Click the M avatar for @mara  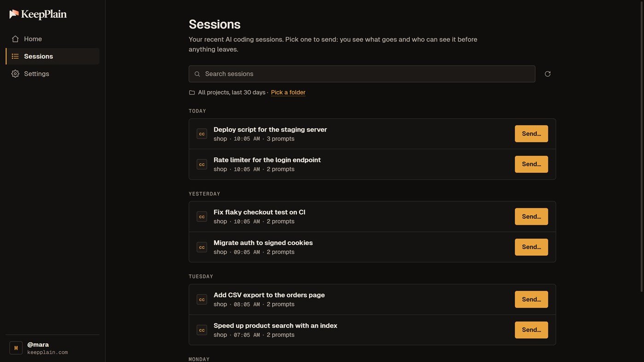point(16,348)
